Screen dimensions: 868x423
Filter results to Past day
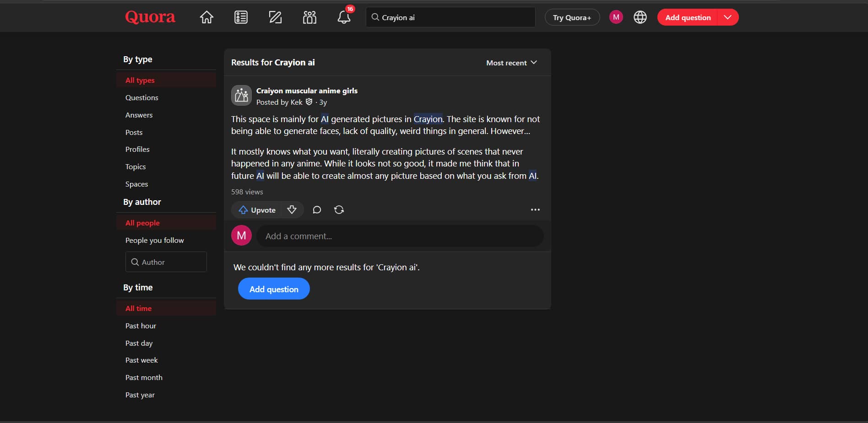[139, 343]
